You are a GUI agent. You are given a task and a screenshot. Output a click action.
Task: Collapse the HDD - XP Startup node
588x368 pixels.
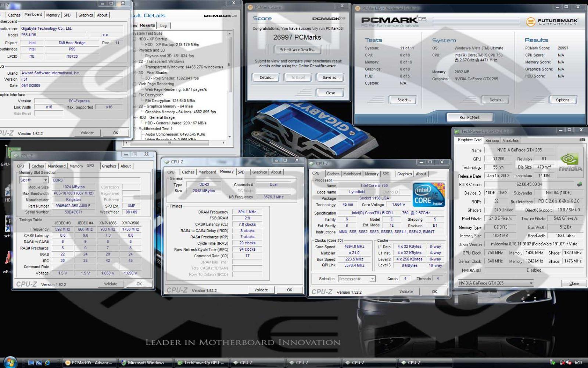point(135,39)
